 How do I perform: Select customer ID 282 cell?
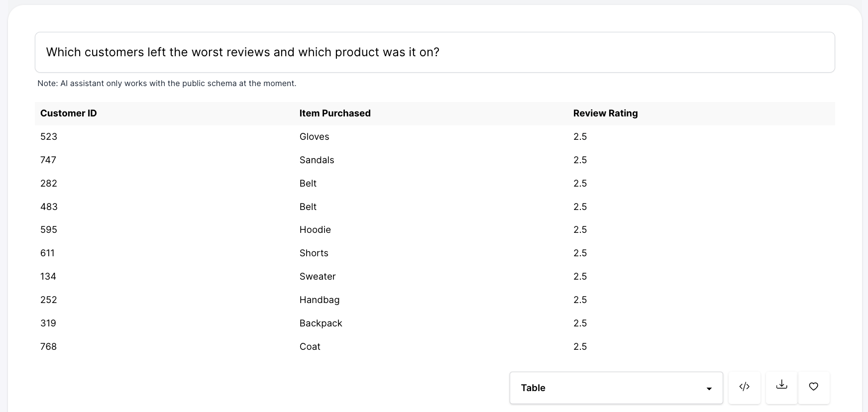tap(49, 184)
